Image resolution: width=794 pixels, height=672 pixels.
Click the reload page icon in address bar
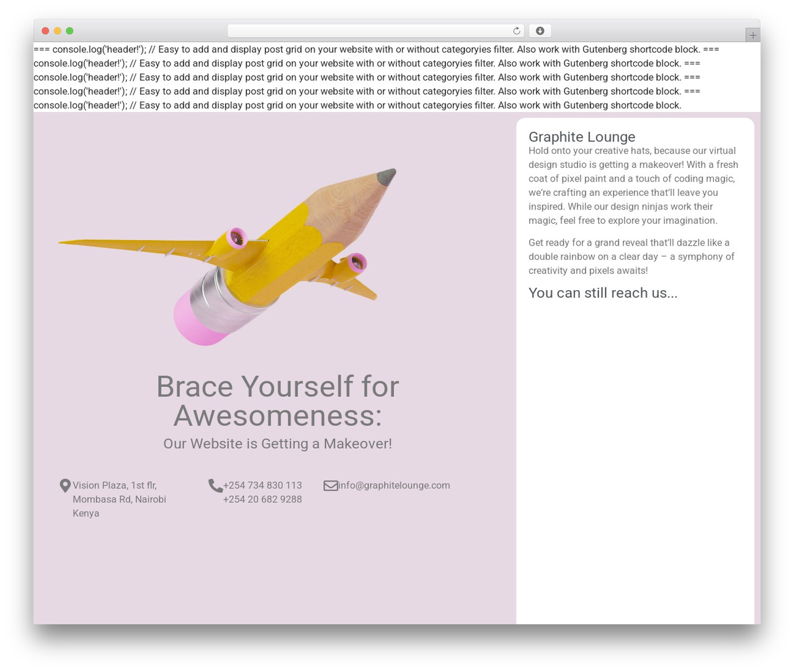pos(517,31)
